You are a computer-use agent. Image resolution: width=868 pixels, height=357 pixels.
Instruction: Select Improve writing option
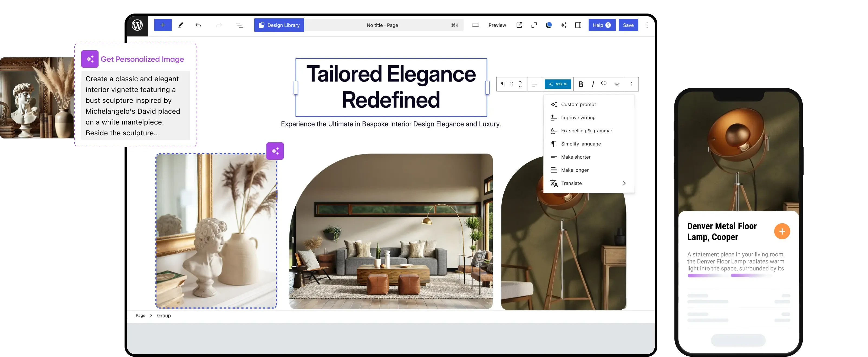(x=589, y=117)
